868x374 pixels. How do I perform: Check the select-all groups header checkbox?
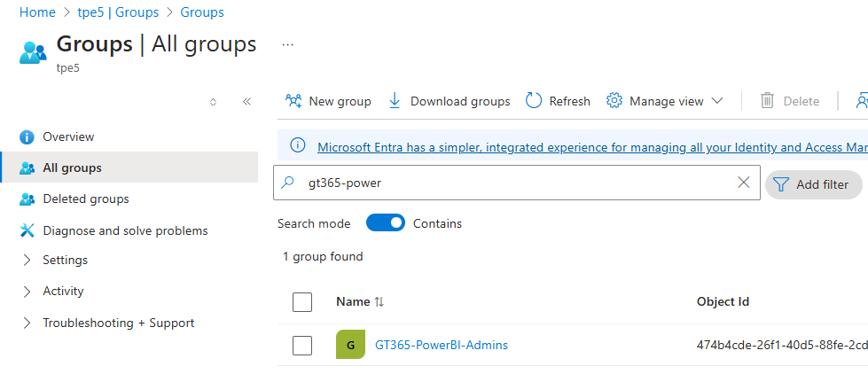pyautogui.click(x=302, y=302)
